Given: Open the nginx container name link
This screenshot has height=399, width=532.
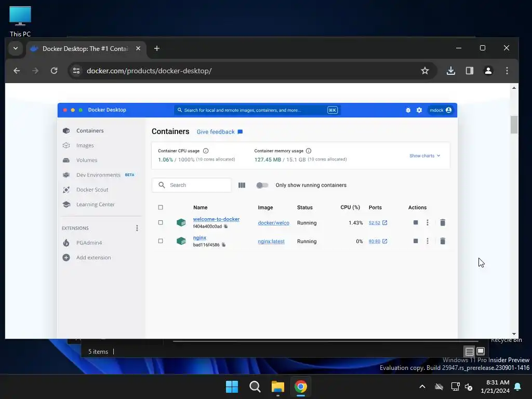Looking at the screenshot, I should coord(199,238).
